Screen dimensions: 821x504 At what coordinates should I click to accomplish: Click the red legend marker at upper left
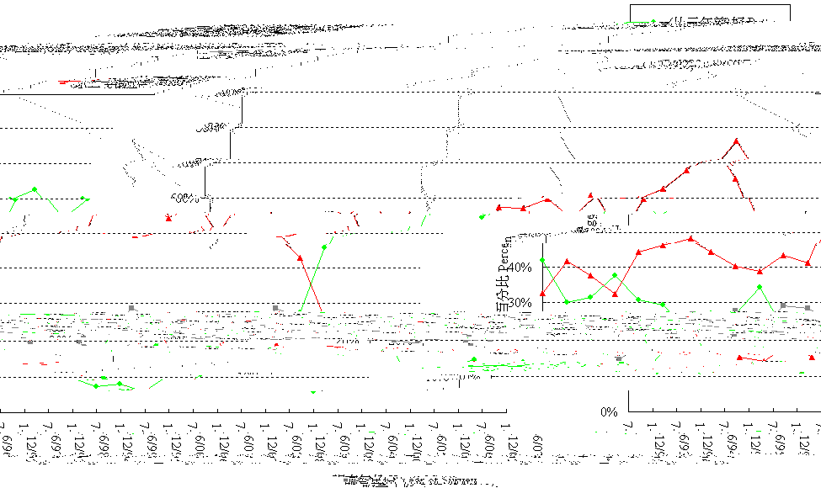coord(67,82)
